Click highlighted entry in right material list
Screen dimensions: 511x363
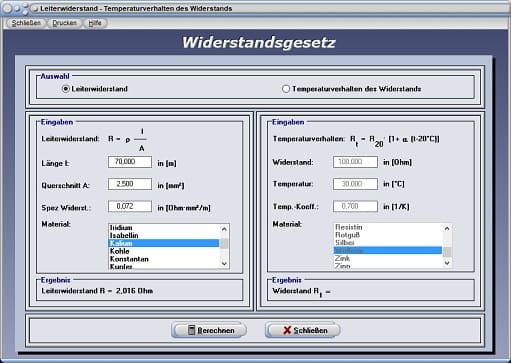[388, 250]
